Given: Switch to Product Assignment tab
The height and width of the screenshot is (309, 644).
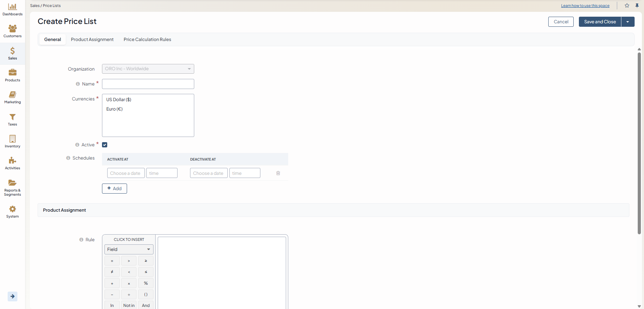Looking at the screenshot, I should [x=92, y=40].
